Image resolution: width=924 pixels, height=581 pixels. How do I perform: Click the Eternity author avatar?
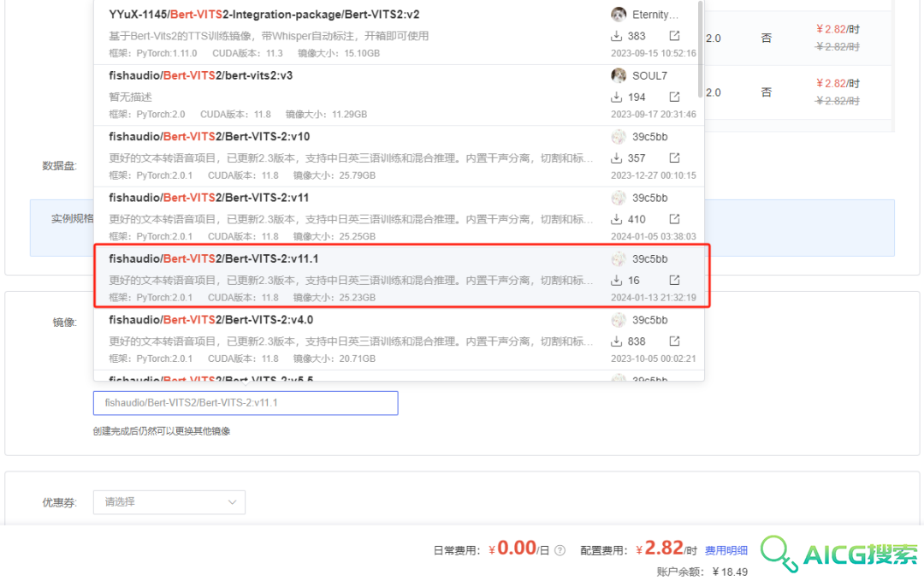(619, 15)
